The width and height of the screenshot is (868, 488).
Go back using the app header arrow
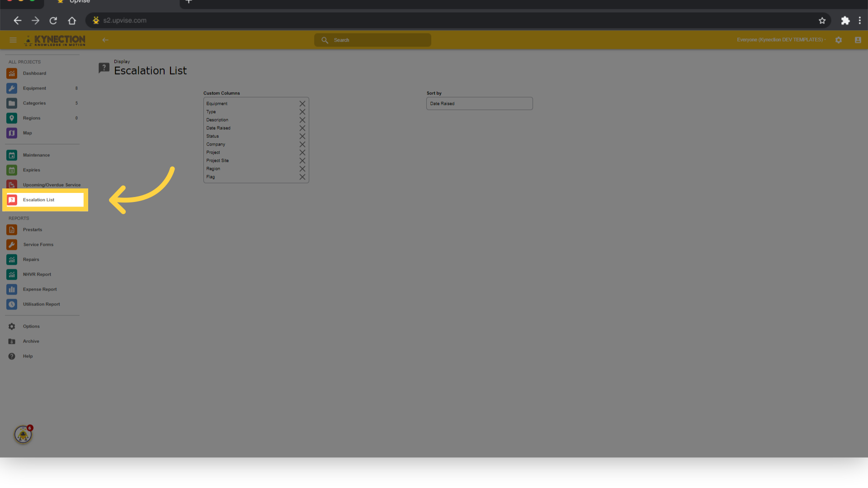coord(105,40)
